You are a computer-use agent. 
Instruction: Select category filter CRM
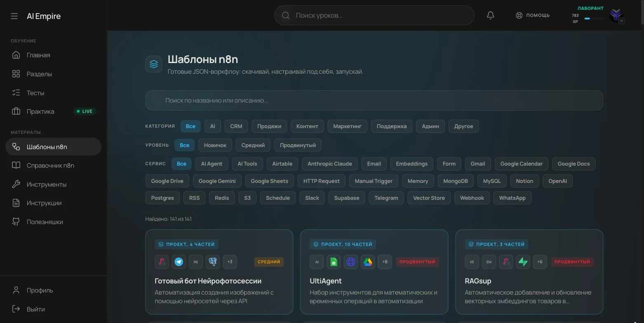click(x=236, y=126)
